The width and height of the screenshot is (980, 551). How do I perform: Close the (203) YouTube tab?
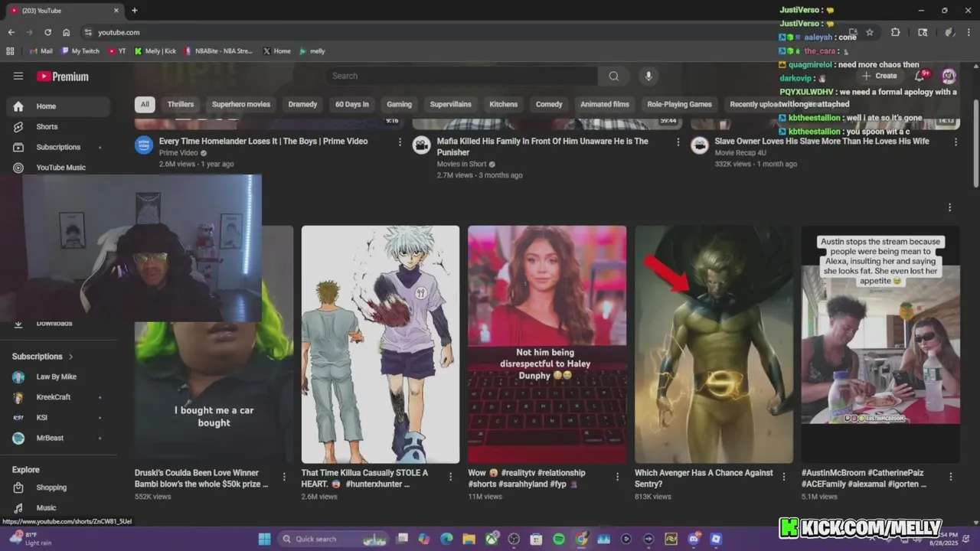116,11
